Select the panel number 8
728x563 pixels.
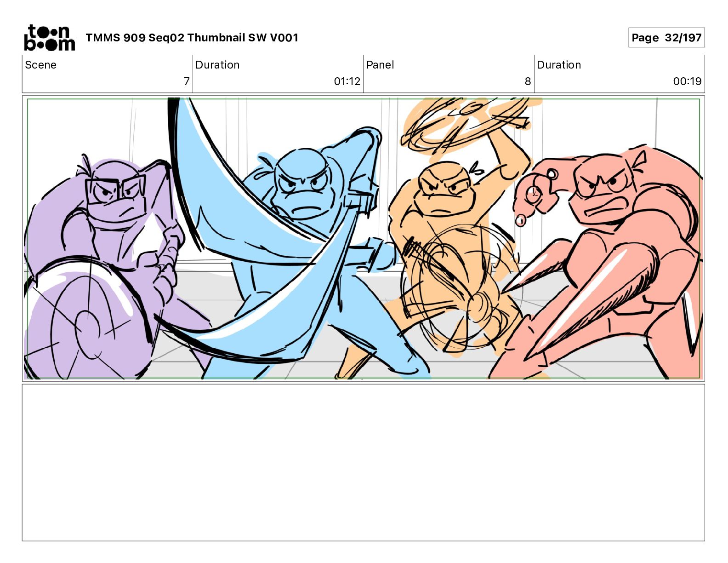(528, 81)
